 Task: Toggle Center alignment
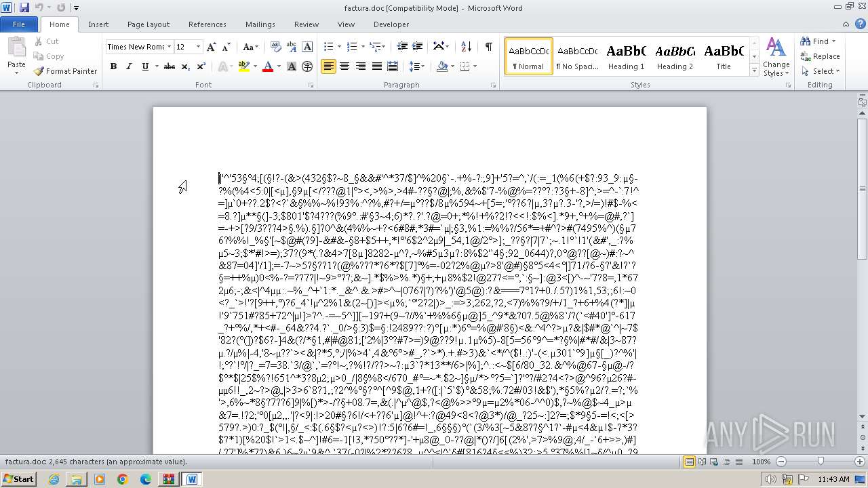[x=344, y=66]
